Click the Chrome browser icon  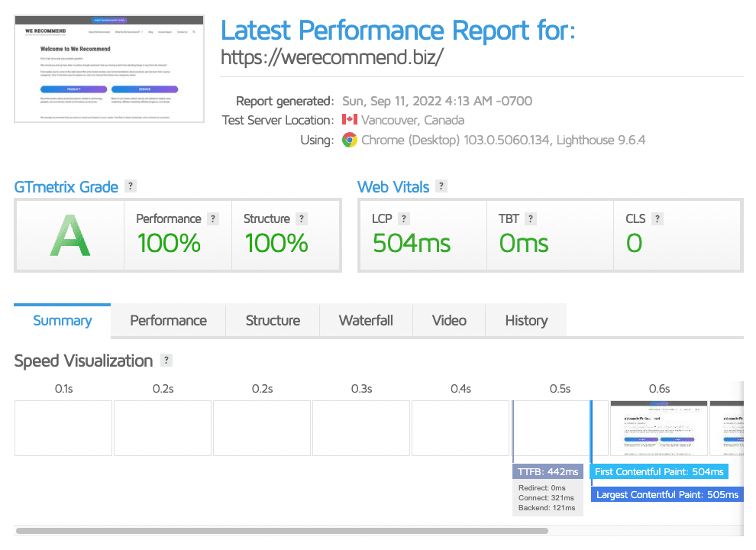tap(350, 140)
